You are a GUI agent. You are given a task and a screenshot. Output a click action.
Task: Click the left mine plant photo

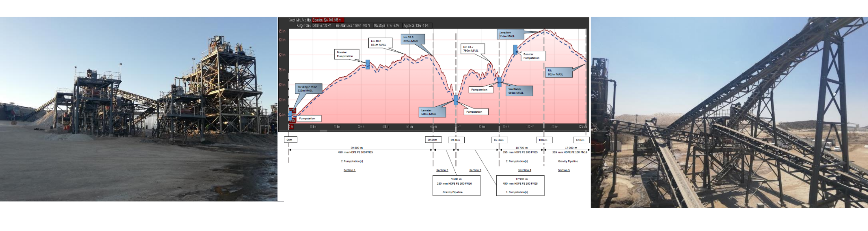[138, 109]
